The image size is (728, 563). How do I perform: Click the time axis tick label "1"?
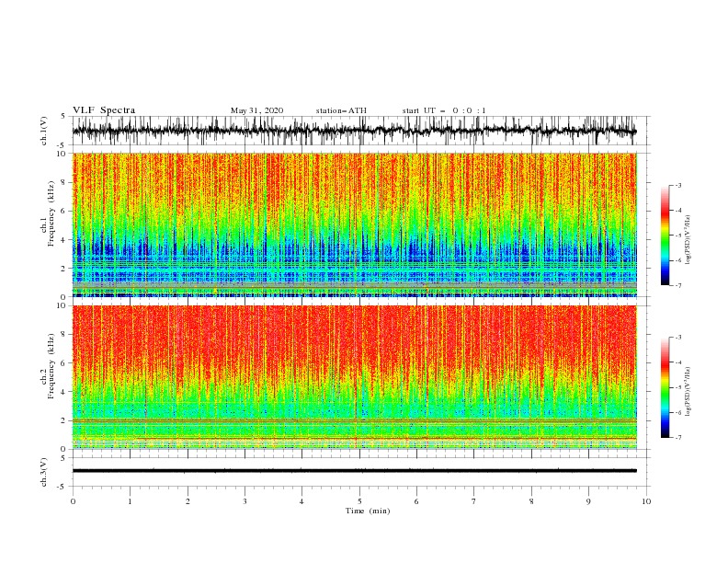130,501
